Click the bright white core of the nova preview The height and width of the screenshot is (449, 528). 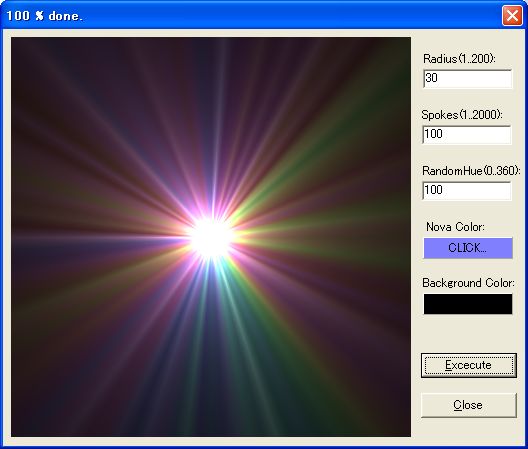(x=211, y=238)
